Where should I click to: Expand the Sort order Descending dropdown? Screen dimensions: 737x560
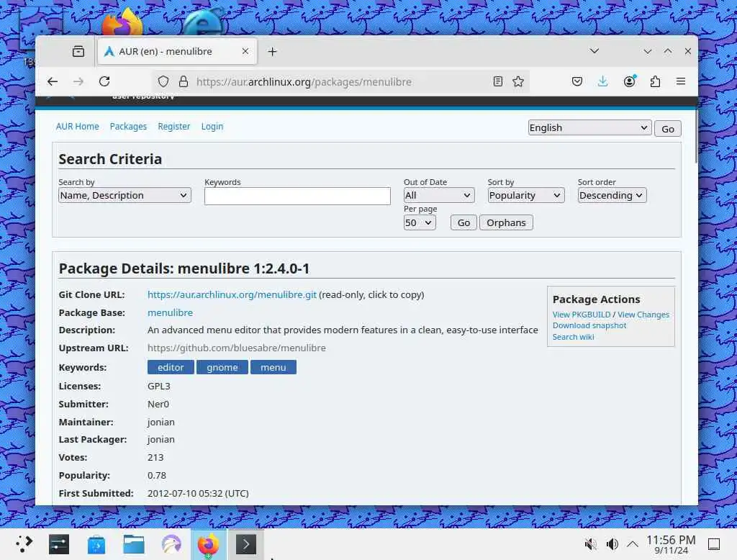[x=612, y=196]
